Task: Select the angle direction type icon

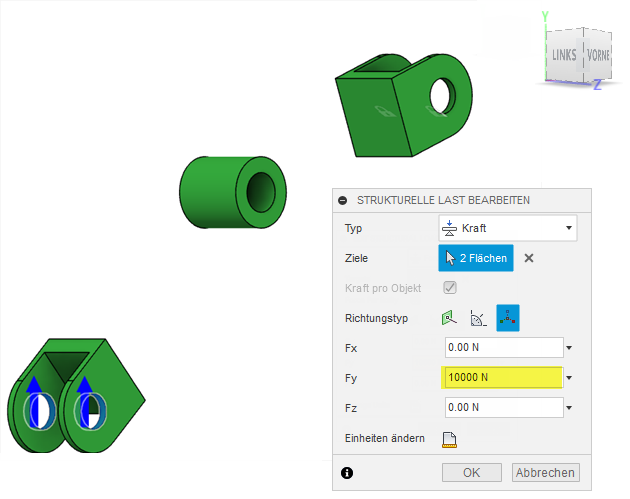Action: (x=478, y=318)
